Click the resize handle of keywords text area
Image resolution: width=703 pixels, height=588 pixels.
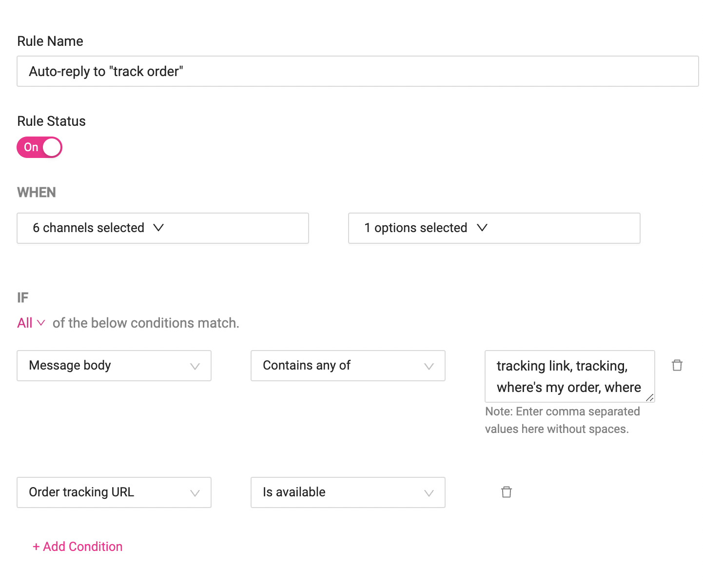click(650, 398)
